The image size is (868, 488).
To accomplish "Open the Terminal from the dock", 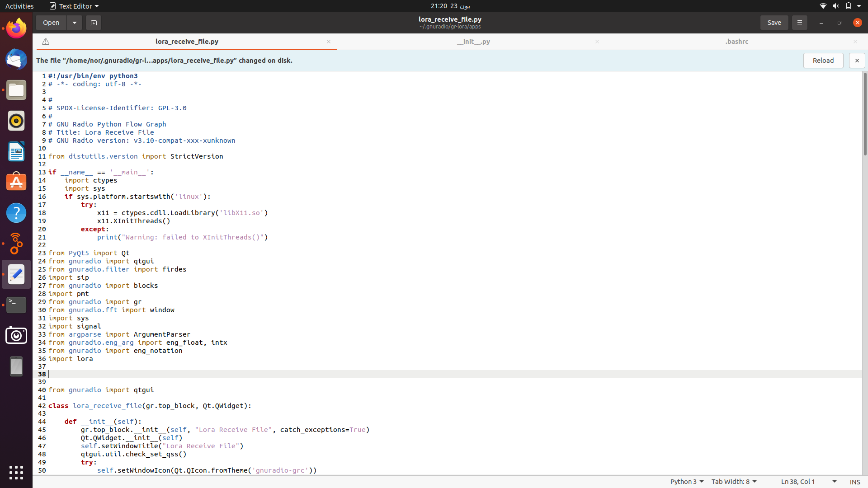I will pyautogui.click(x=16, y=305).
